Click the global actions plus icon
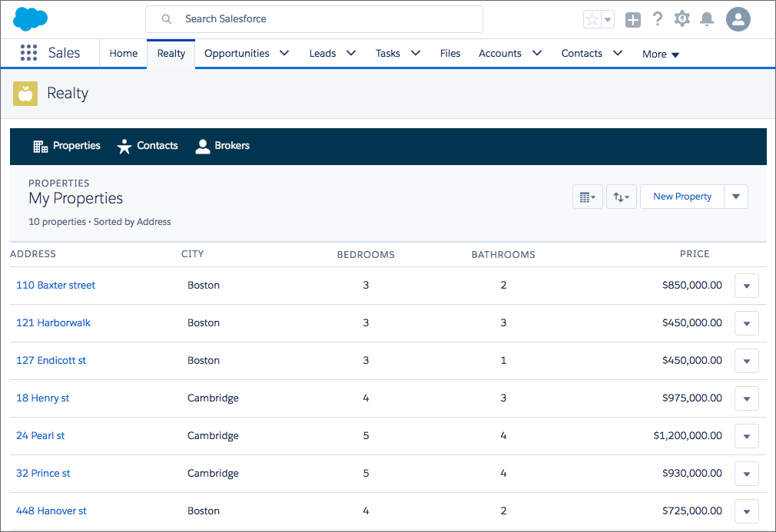Image resolution: width=776 pixels, height=532 pixels. [633, 20]
